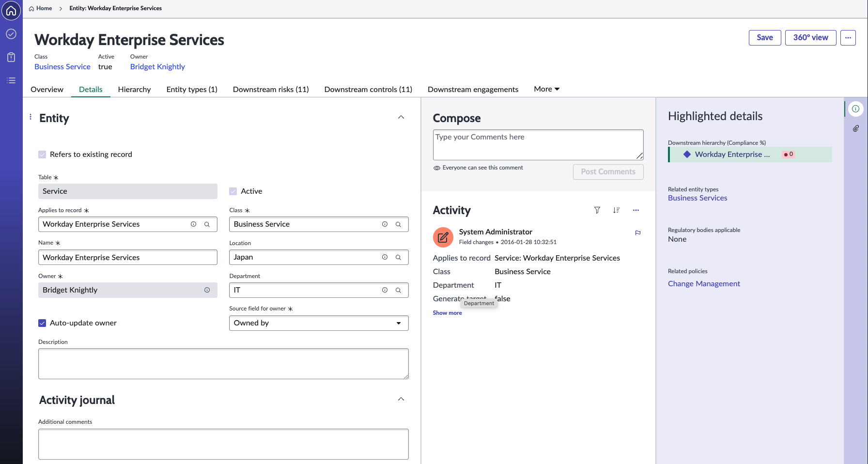
Task: Open the Change Management policy link
Action: [704, 284]
